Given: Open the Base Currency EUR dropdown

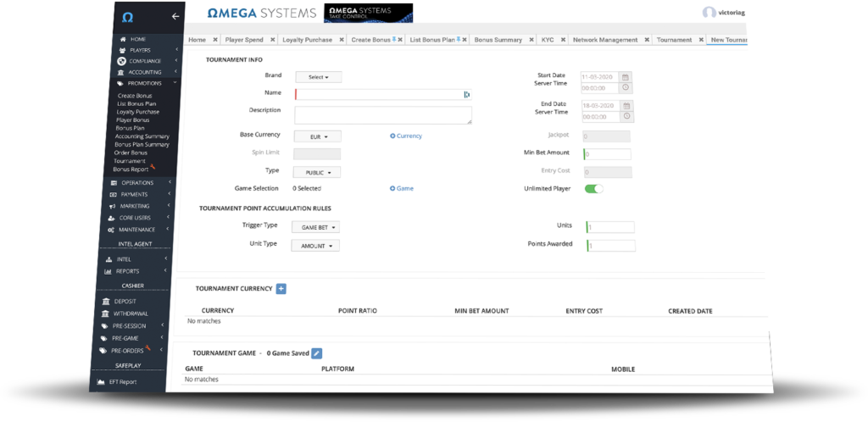Looking at the screenshot, I should pos(318,136).
